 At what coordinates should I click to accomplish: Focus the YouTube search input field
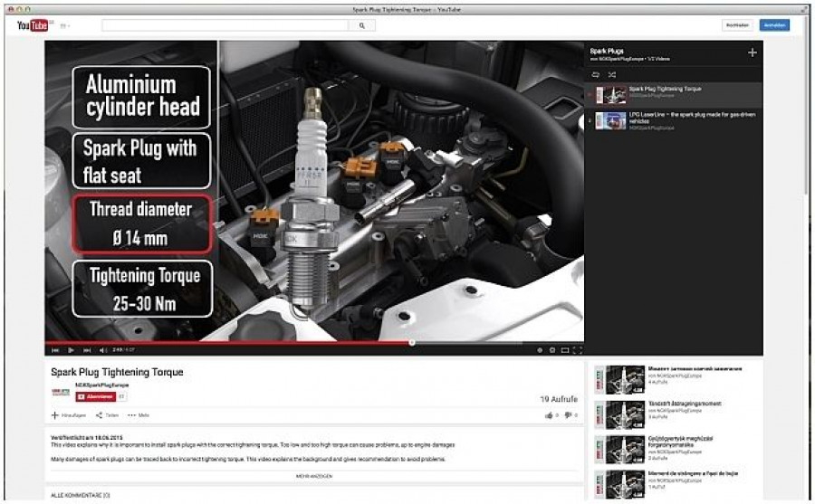(225, 25)
